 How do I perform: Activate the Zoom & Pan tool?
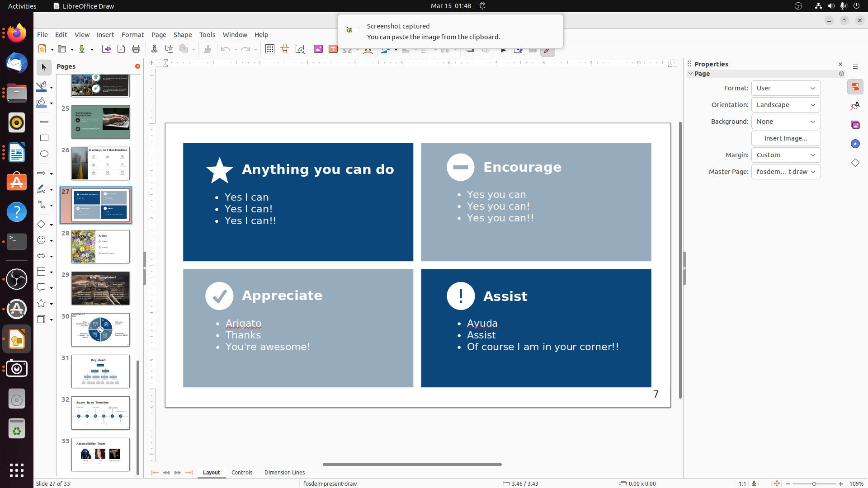click(x=300, y=49)
